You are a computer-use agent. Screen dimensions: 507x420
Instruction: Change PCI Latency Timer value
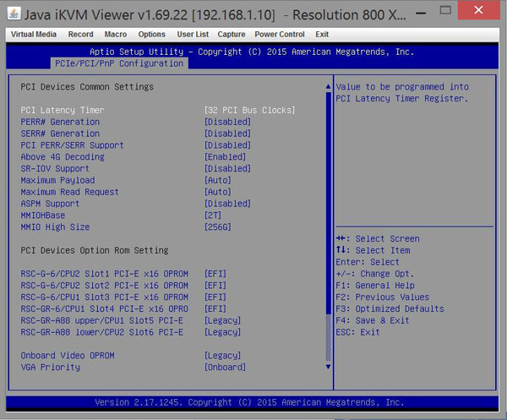pos(249,110)
